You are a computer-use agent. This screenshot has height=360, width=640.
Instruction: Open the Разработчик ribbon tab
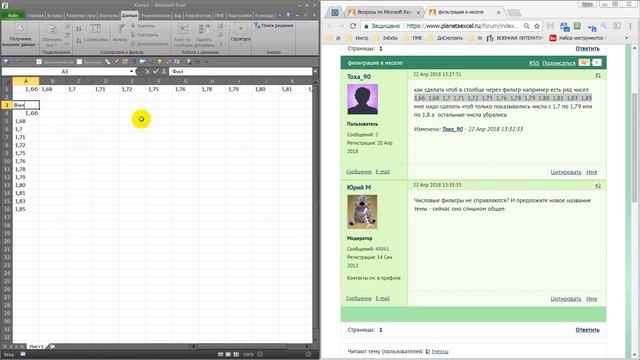198,16
